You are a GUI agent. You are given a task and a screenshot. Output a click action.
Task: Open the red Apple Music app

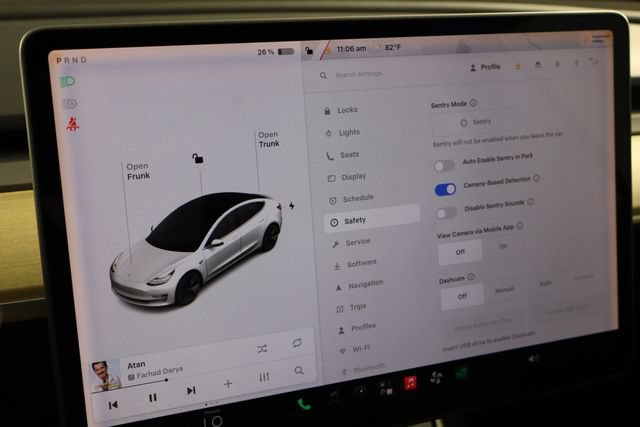pos(410,383)
